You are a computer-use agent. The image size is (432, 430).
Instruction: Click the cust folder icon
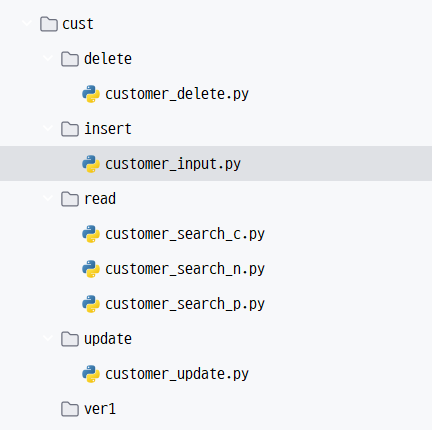(49, 24)
